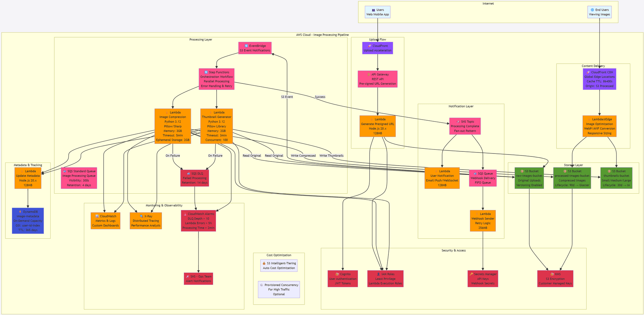Open the Notification Layer section header

(x=461, y=106)
